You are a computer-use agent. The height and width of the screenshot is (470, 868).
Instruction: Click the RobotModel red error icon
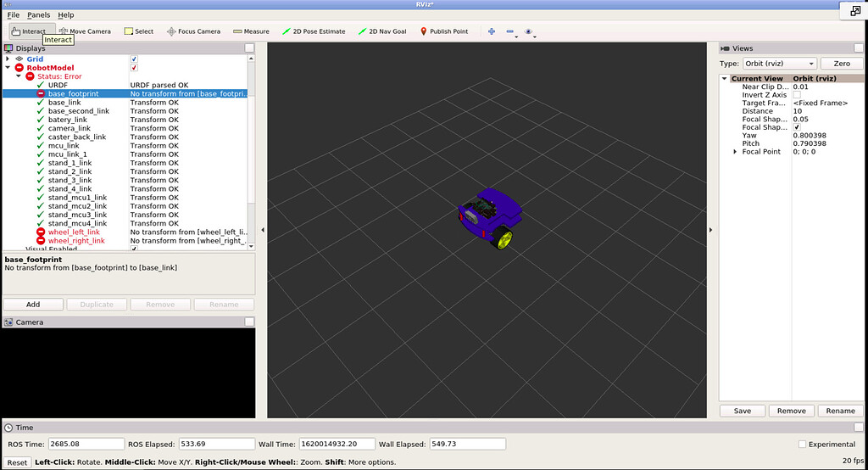(x=19, y=68)
